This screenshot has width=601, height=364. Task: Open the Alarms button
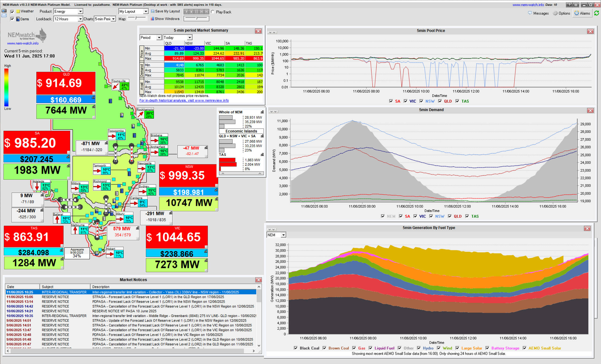coord(582,13)
